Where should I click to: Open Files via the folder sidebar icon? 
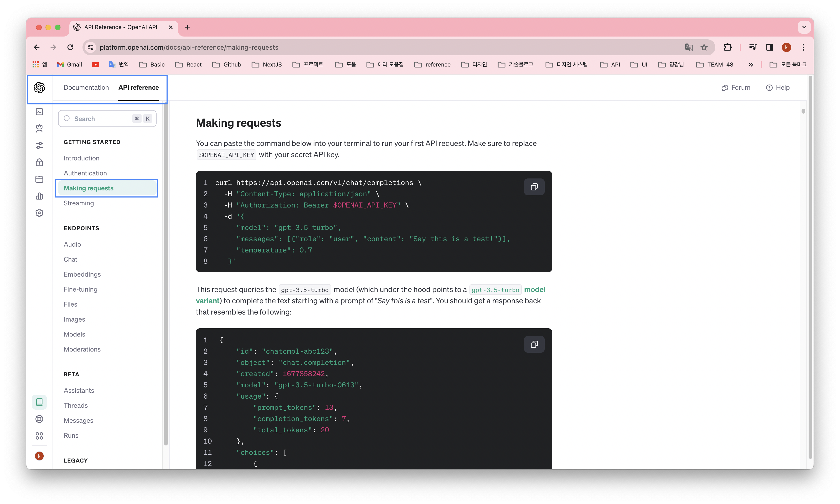coord(39,179)
